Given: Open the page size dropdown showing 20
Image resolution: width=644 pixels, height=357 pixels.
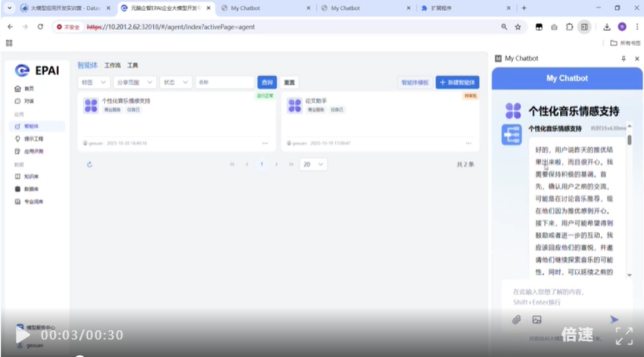Looking at the screenshot, I should point(313,164).
